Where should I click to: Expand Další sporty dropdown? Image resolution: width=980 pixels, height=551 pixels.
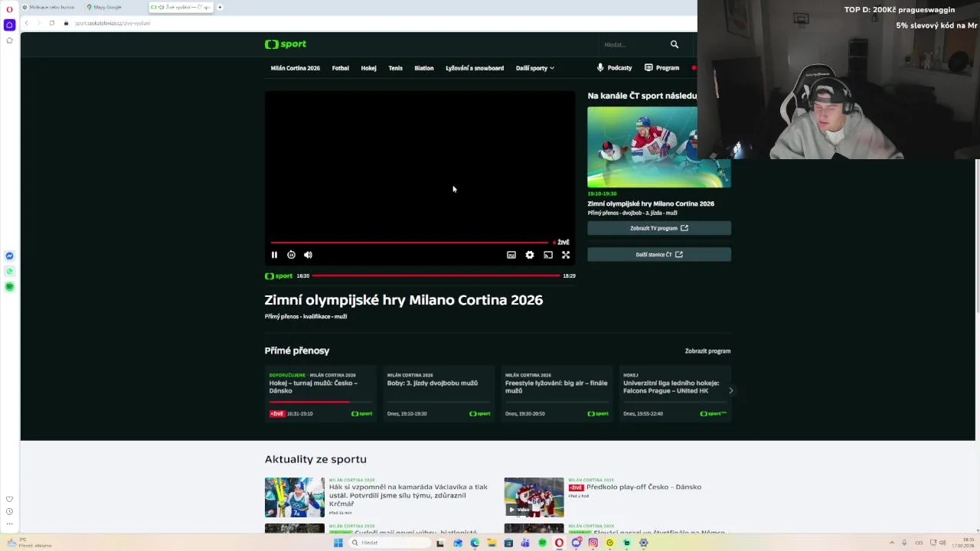tap(535, 68)
